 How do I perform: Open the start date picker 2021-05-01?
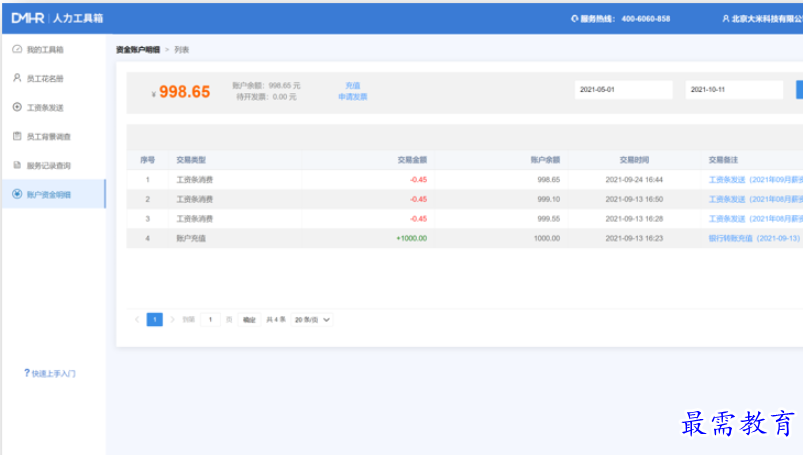(x=623, y=90)
